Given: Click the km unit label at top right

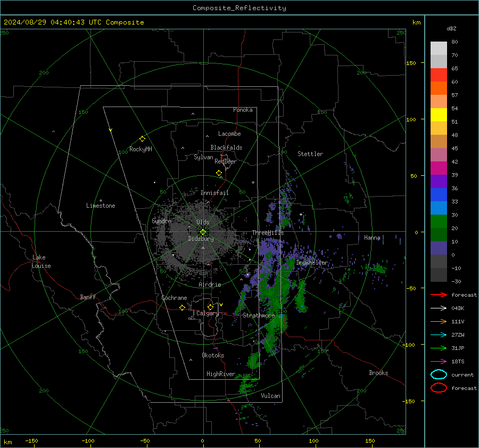Looking at the screenshot, I should [x=416, y=22].
